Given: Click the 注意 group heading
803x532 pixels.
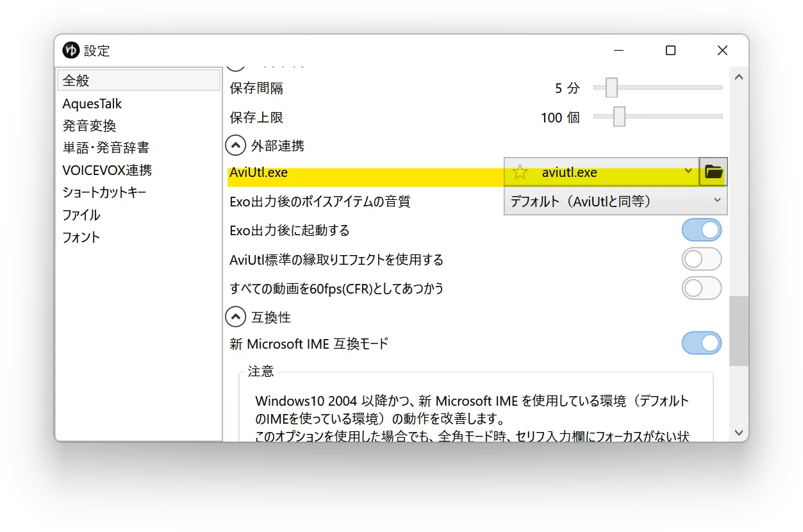Looking at the screenshot, I should pos(261,371).
